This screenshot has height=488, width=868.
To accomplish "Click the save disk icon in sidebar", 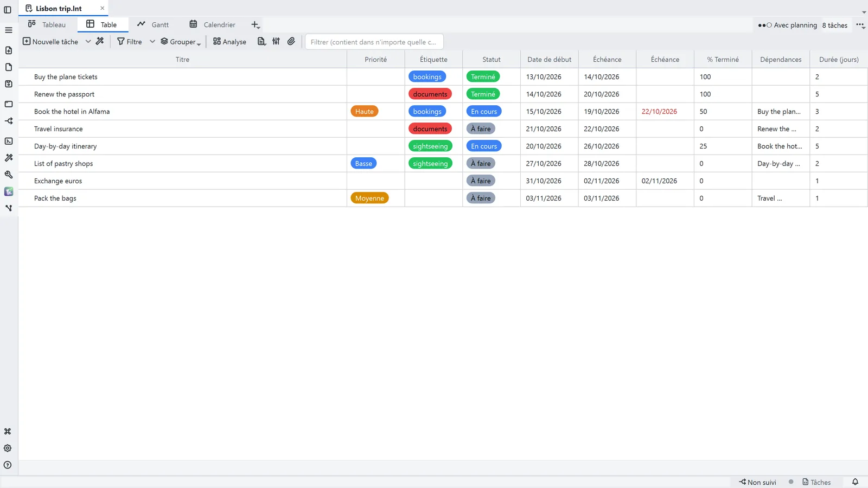I will 9,84.
